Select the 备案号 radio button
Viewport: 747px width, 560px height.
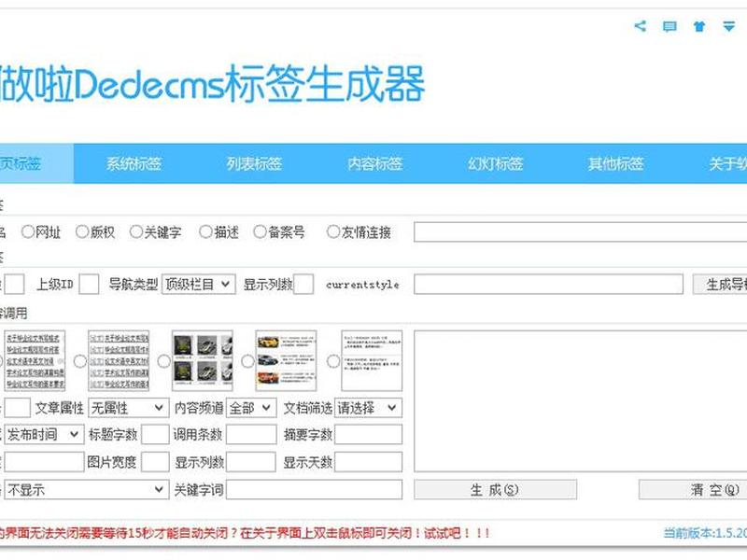pyautogui.click(x=261, y=231)
